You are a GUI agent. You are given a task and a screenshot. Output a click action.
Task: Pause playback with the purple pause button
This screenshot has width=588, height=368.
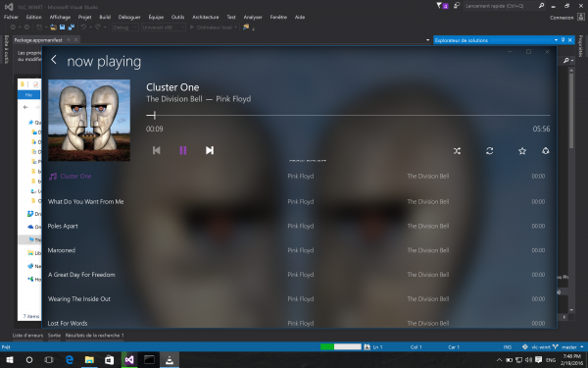[x=183, y=150]
